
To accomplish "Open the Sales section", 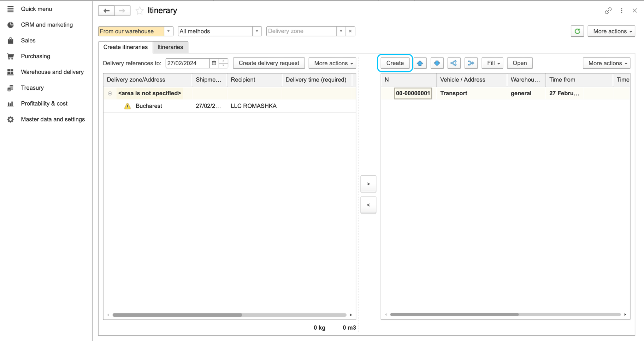I will pyautogui.click(x=28, y=41).
